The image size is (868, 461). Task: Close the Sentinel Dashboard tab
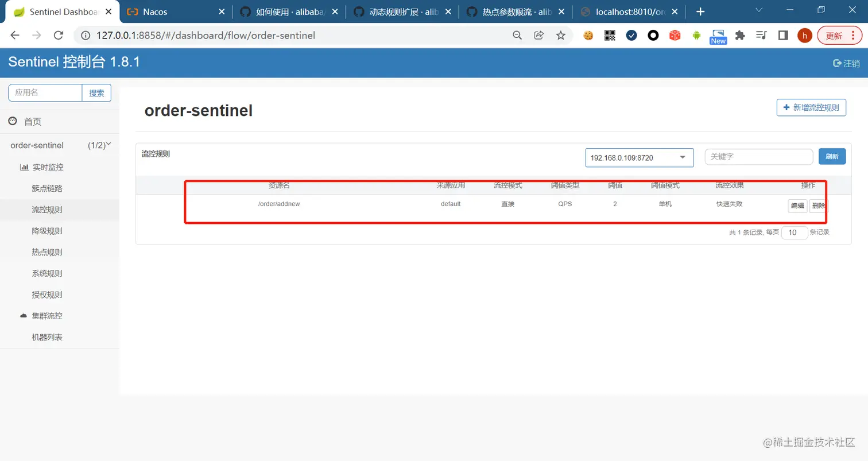[x=108, y=11]
